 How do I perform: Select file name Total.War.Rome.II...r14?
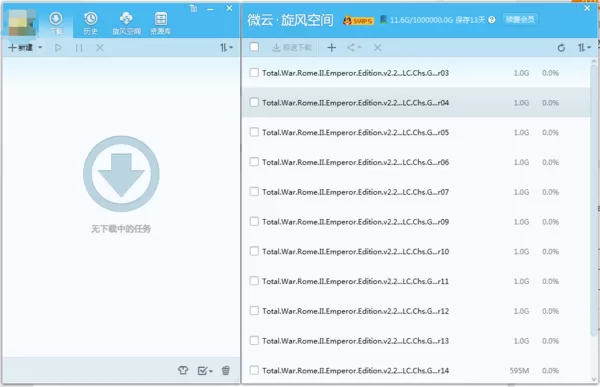(x=355, y=371)
